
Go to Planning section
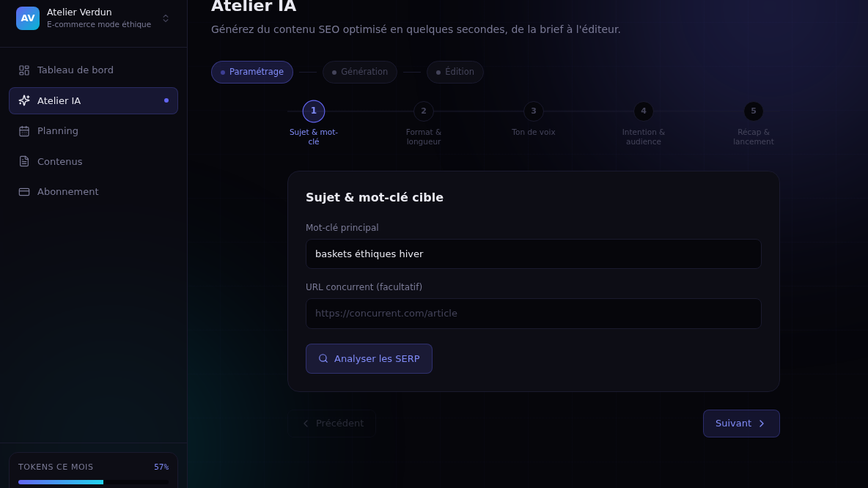[x=93, y=131]
